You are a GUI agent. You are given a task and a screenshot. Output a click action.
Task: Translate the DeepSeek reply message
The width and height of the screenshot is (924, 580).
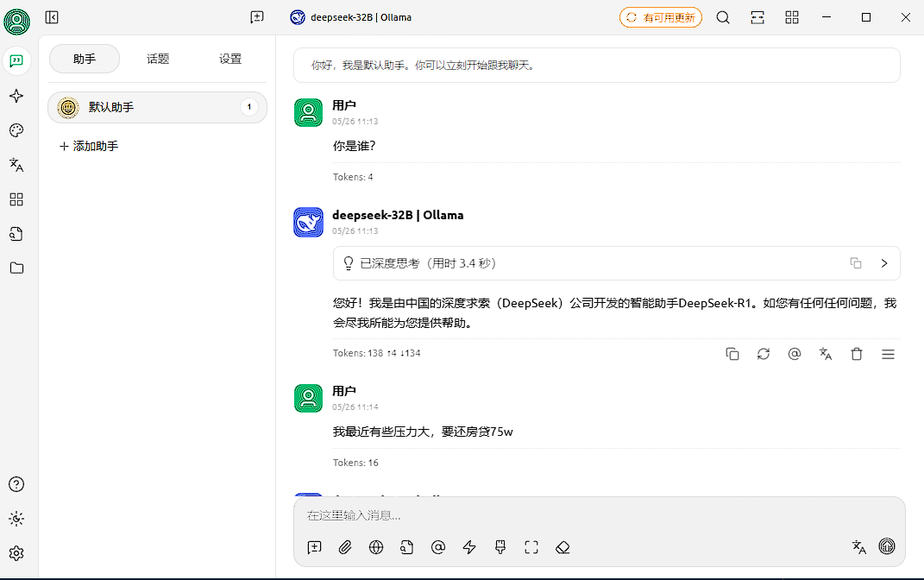pyautogui.click(x=826, y=354)
